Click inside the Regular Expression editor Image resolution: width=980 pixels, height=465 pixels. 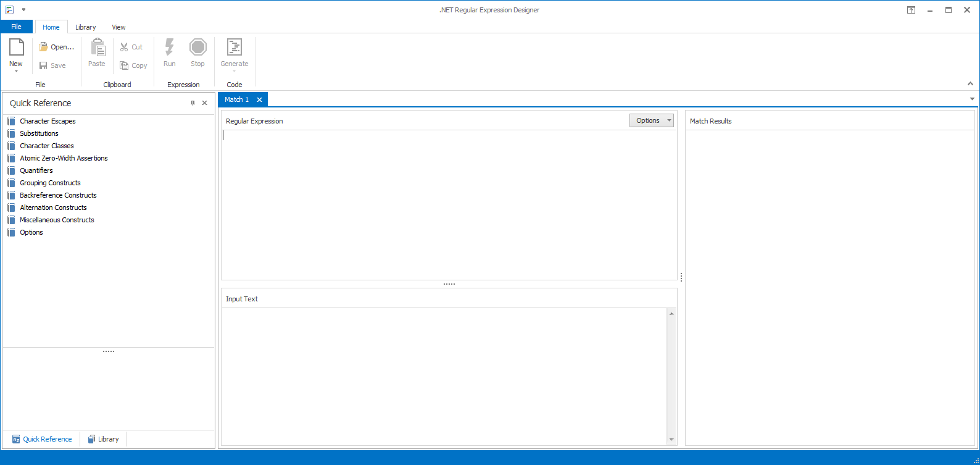click(449, 204)
